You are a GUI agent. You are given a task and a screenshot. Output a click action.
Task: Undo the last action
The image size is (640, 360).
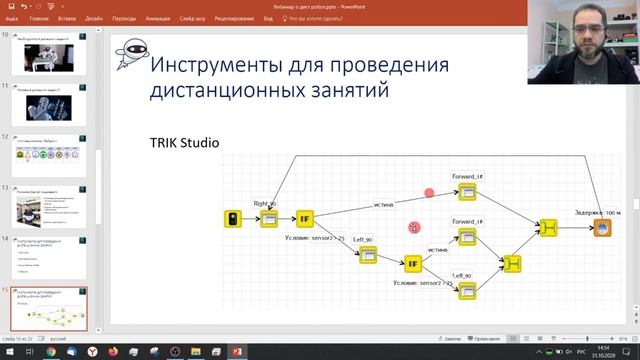24,7
